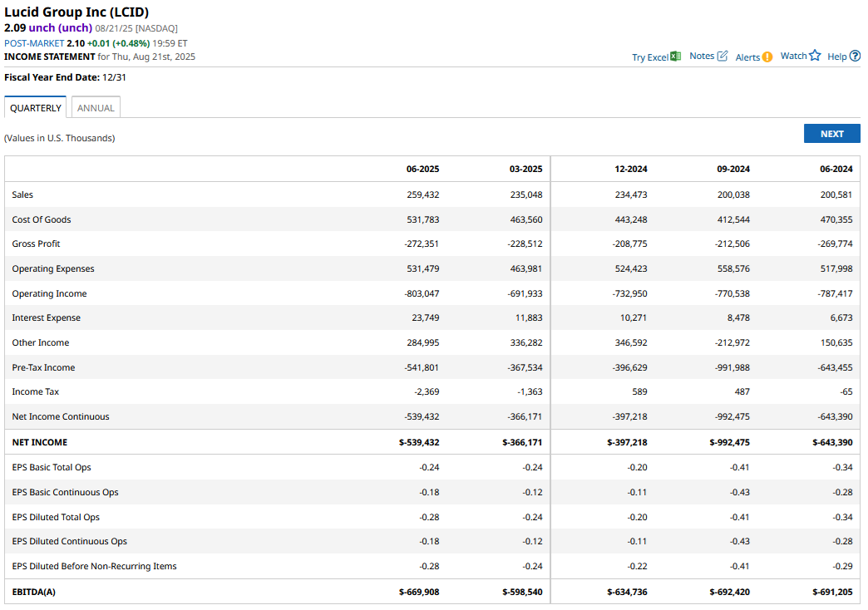Click EBITDA(A) value $-691,205
The height and width of the screenshot is (610, 868).
[x=832, y=592]
